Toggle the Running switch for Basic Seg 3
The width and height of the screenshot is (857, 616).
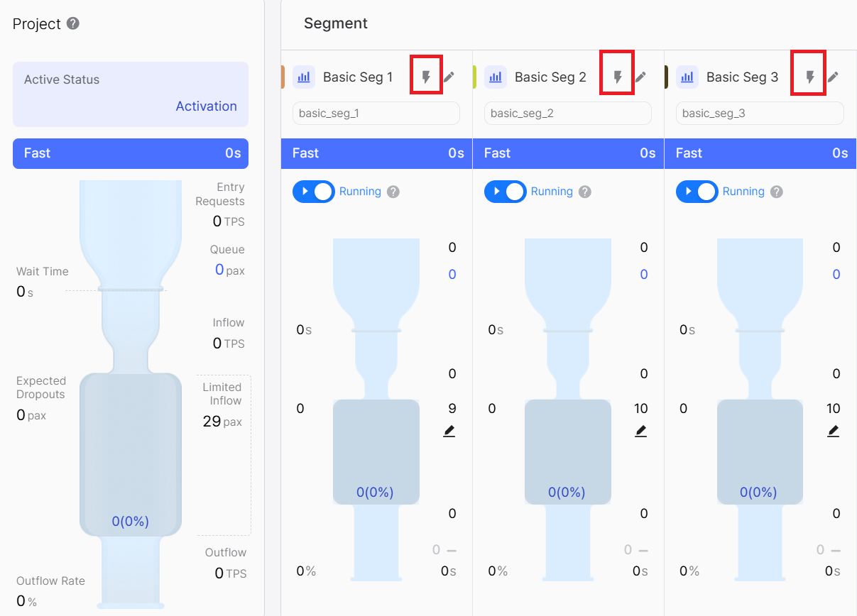tap(697, 192)
